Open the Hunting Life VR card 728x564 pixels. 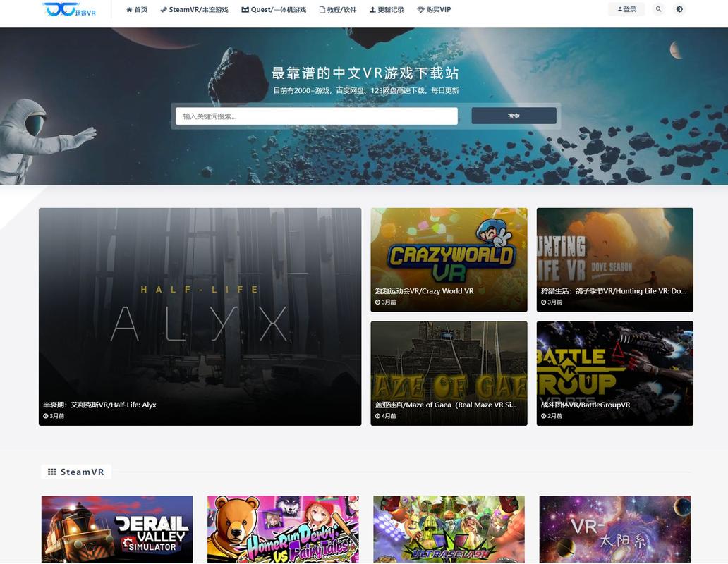coord(614,259)
